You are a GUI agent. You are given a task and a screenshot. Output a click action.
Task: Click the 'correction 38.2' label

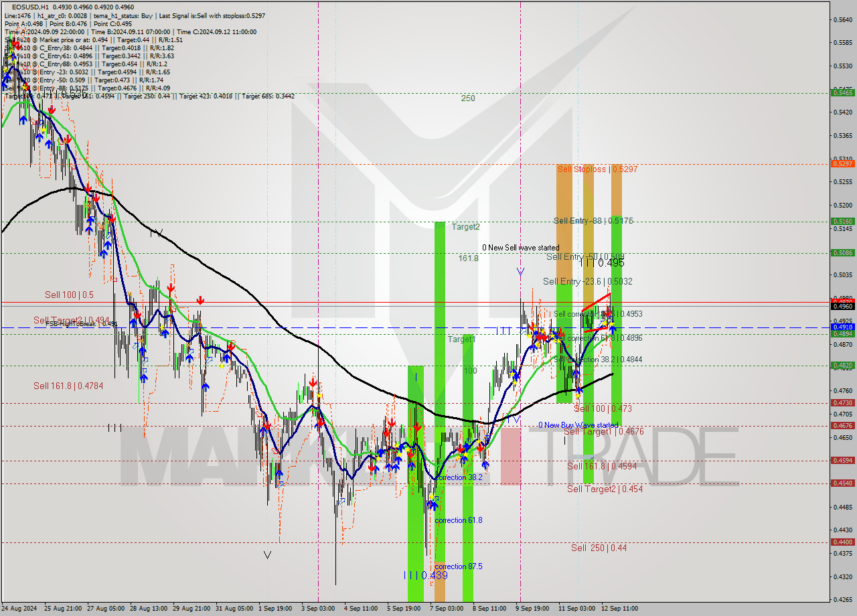click(459, 477)
